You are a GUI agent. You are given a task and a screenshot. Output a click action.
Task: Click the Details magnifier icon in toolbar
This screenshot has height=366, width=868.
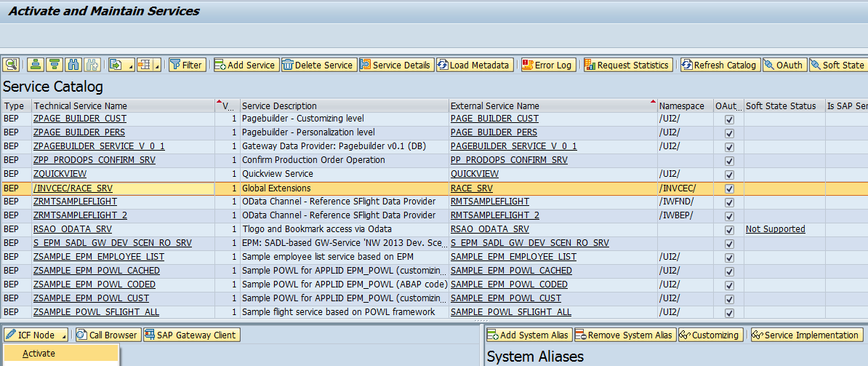(x=11, y=65)
